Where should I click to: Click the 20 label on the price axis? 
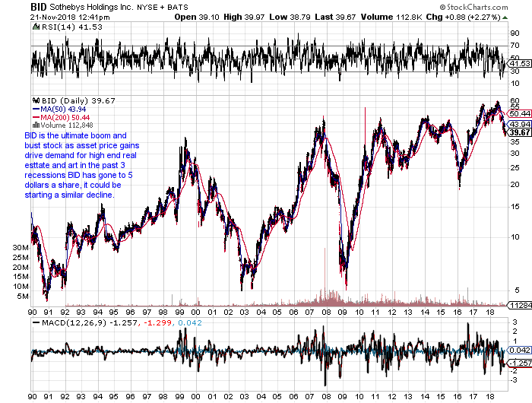click(x=515, y=184)
